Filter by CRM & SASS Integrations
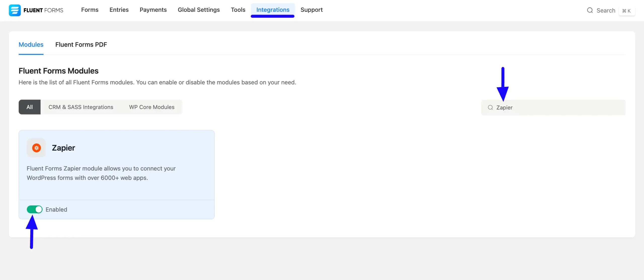The width and height of the screenshot is (644, 280). click(x=81, y=107)
